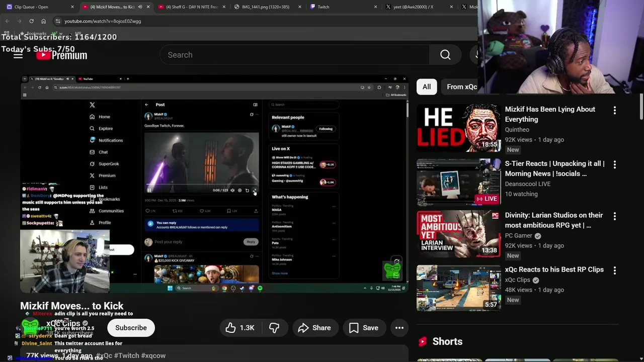Open the Most Ambitious Yet Larian thumbnail
This screenshot has width=644, height=362.
pos(459,234)
